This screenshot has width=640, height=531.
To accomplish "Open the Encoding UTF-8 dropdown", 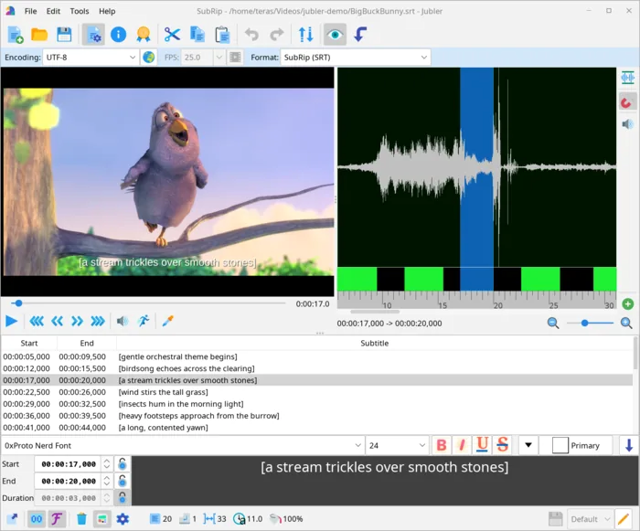I will (x=91, y=57).
